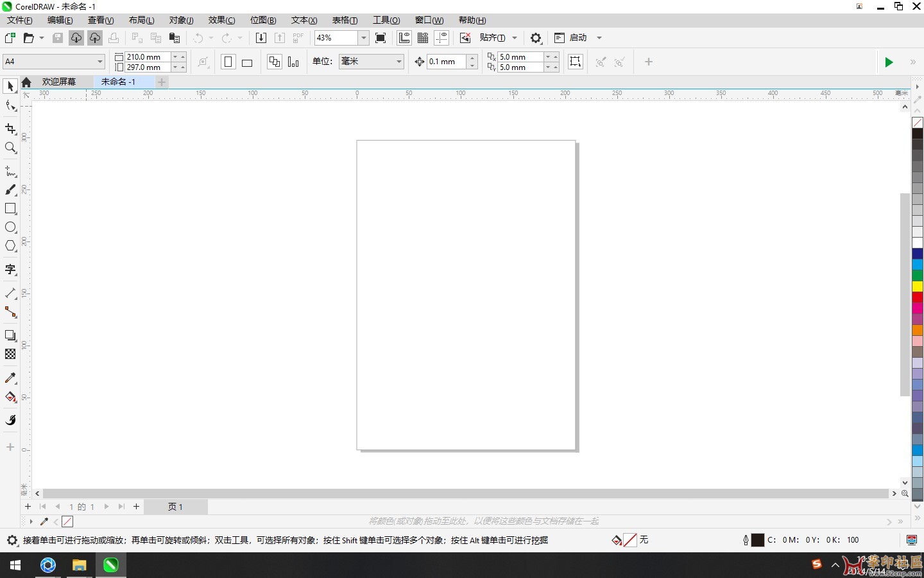Pick the Artistic Media brush tool
This screenshot has height=578, width=924.
pyautogui.click(x=10, y=190)
